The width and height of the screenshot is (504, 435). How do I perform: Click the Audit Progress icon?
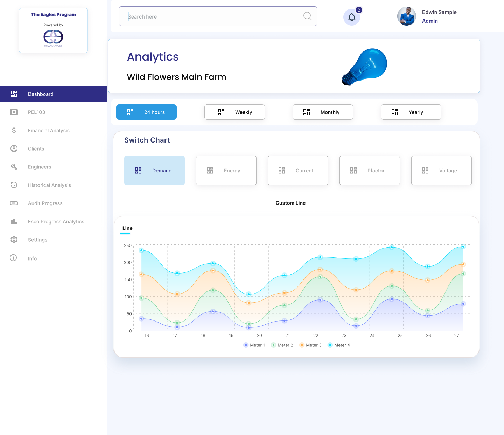click(x=14, y=203)
